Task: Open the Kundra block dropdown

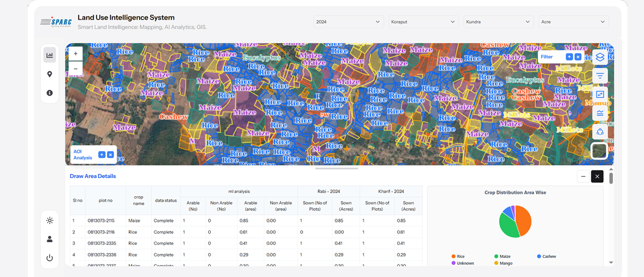Action: point(499,22)
